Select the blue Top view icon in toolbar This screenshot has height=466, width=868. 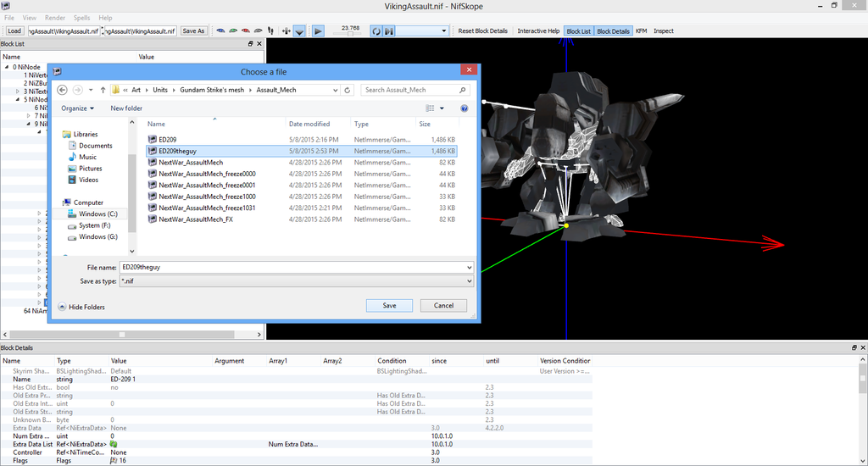[x=220, y=31]
